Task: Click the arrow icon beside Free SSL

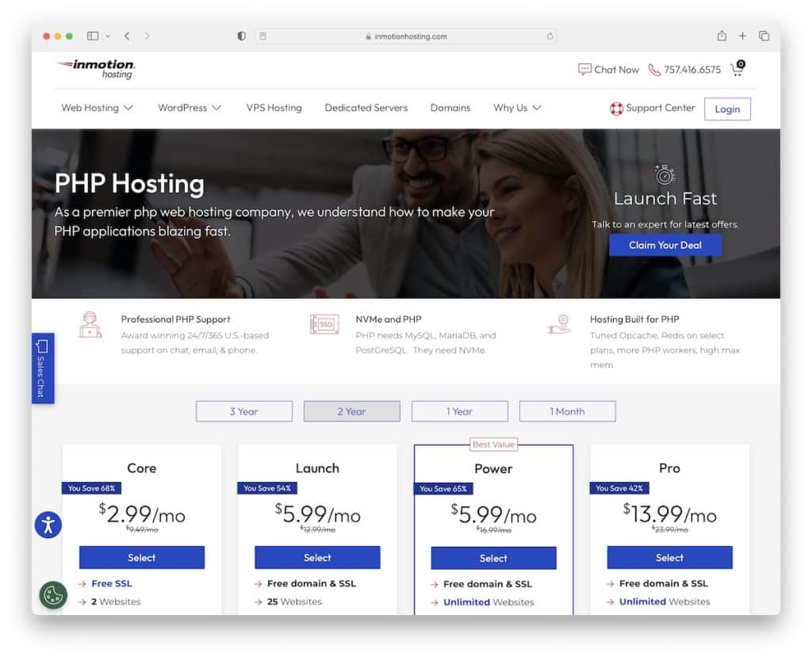Action: click(x=82, y=584)
